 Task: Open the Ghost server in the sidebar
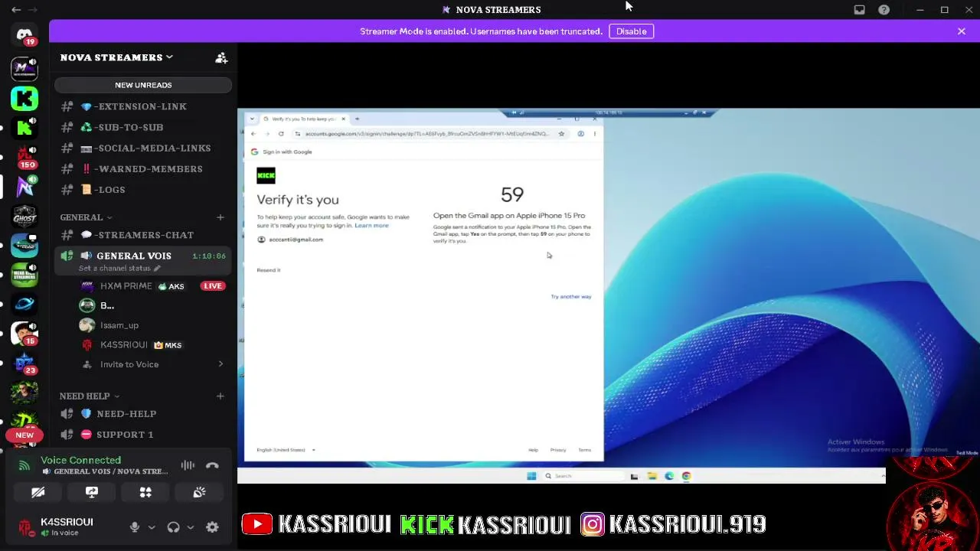click(x=24, y=216)
